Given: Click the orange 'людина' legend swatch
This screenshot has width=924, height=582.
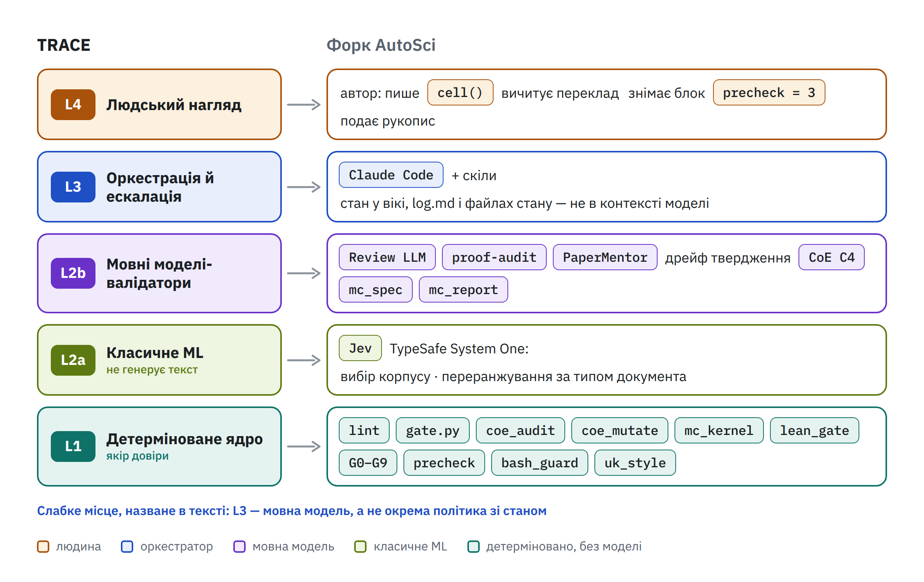Looking at the screenshot, I should [x=43, y=547].
